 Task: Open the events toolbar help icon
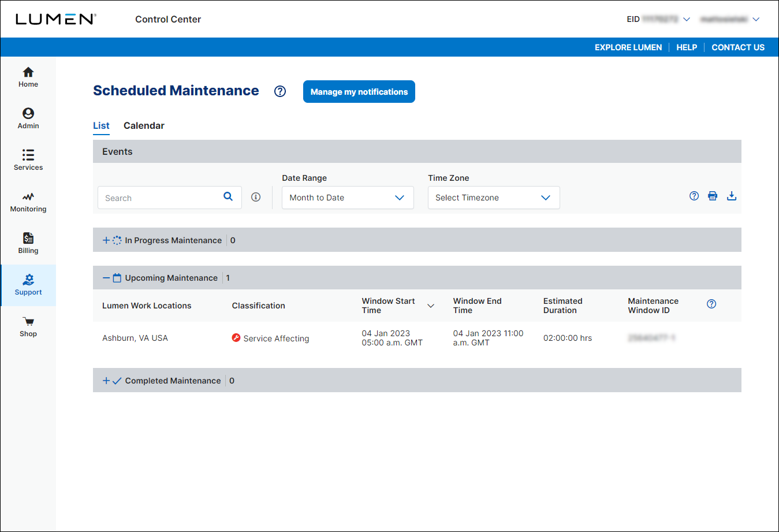pos(694,196)
